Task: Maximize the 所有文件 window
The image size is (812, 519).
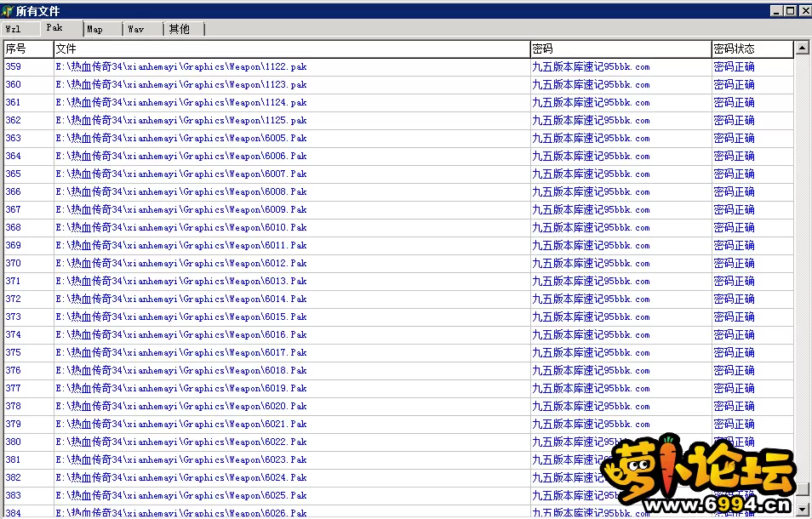Action: 790,11
